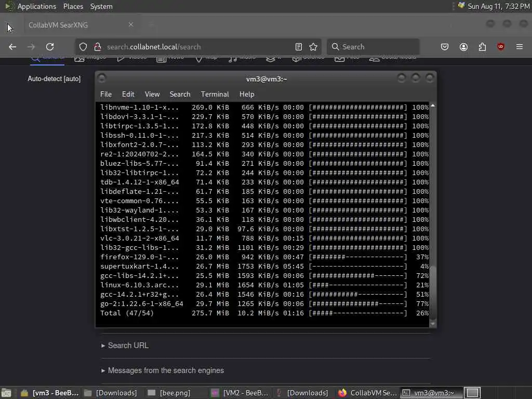Open the Auto-detect [auto] language dropdown

coord(54,79)
